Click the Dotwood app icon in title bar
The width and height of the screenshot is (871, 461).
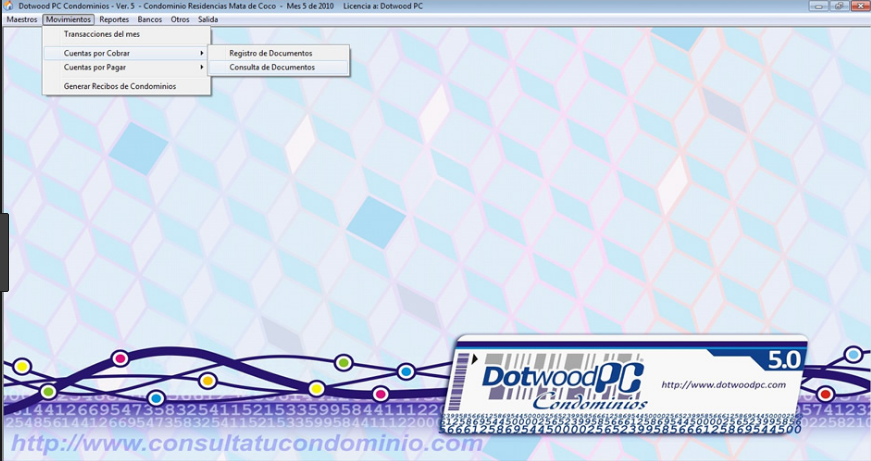8,6
